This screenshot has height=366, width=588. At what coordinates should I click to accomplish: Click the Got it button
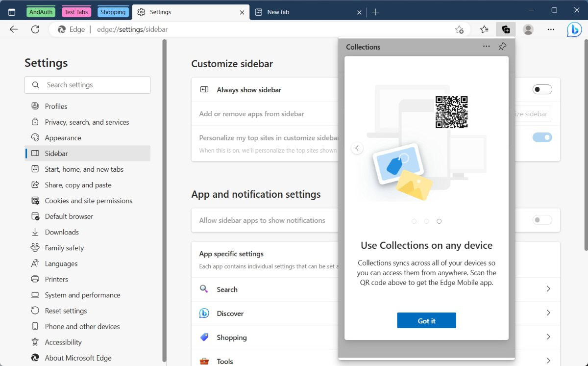tap(426, 320)
